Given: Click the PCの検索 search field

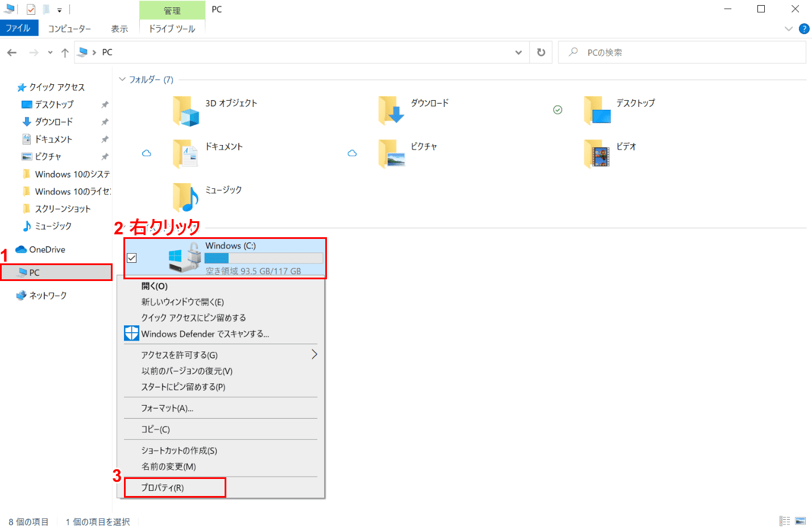Looking at the screenshot, I should click(x=682, y=52).
